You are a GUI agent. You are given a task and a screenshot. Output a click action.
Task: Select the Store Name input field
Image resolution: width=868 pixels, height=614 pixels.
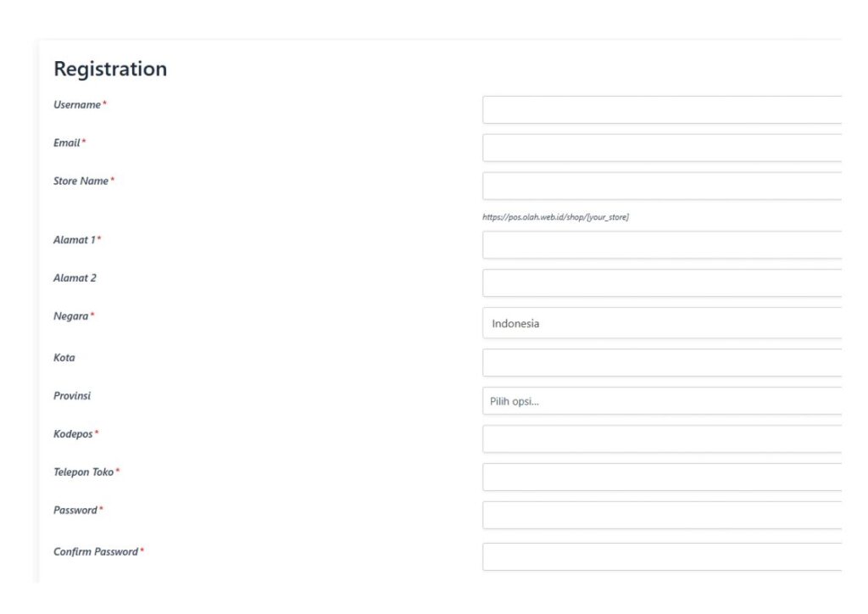tap(661, 186)
